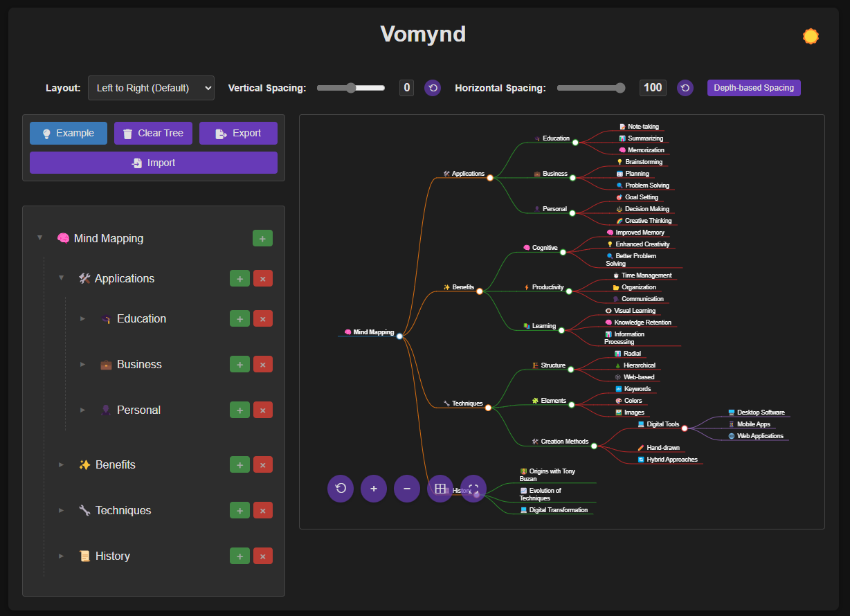Adjust the Vertical Spacing slider
Viewport: 850px width, 616px height.
351,88
